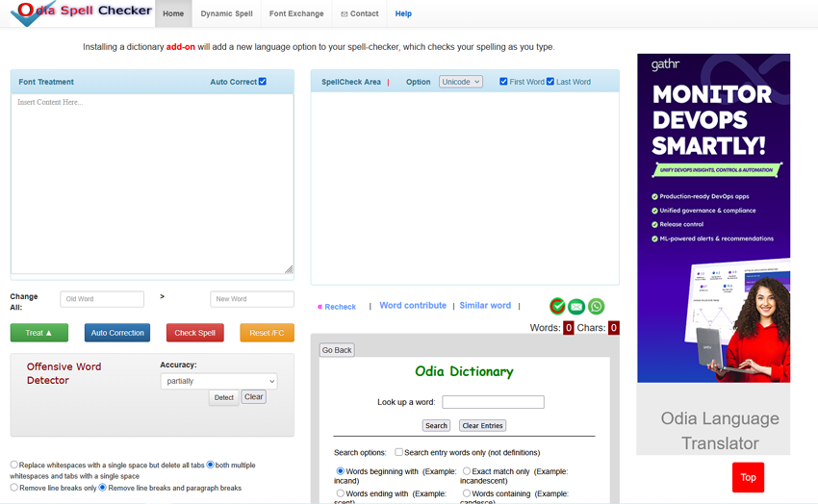Click the red Top button

click(x=748, y=477)
